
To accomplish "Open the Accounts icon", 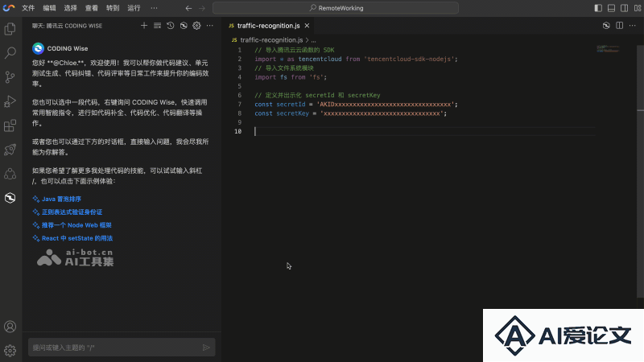I will click(x=10, y=327).
